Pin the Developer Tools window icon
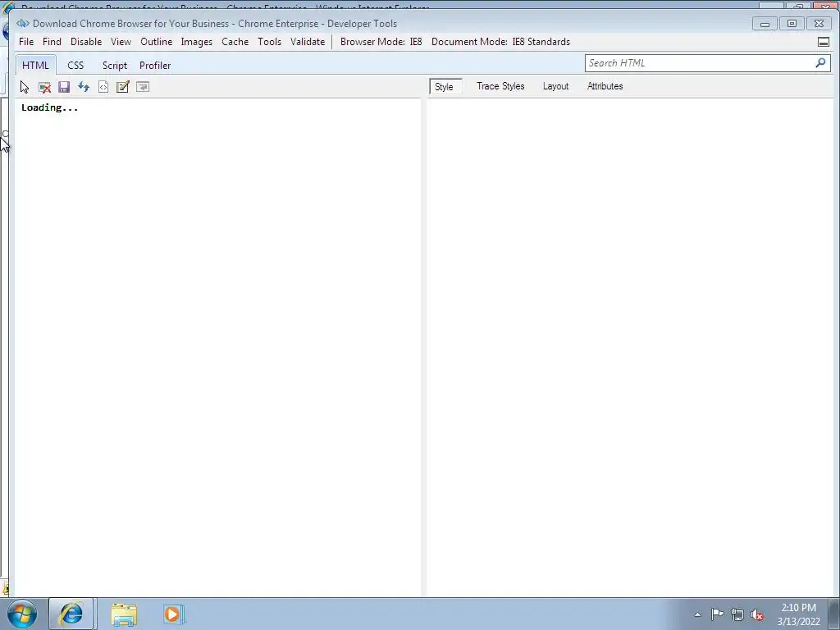Viewport: 840px width, 630px height. tap(824, 42)
